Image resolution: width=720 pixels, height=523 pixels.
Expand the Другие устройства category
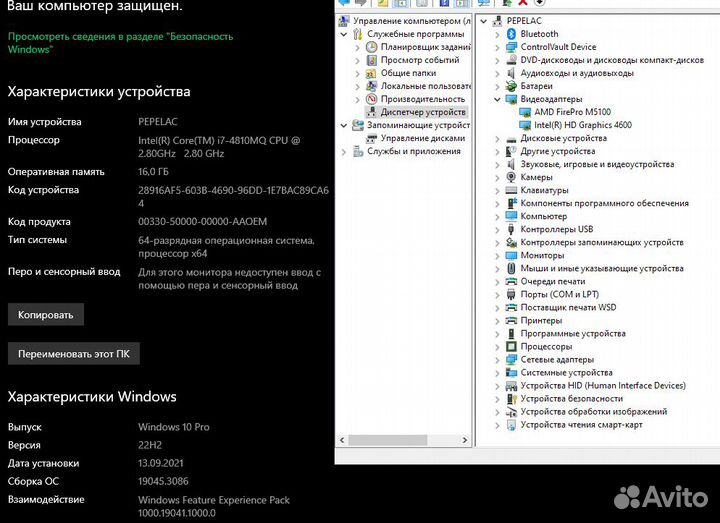pyautogui.click(x=497, y=151)
